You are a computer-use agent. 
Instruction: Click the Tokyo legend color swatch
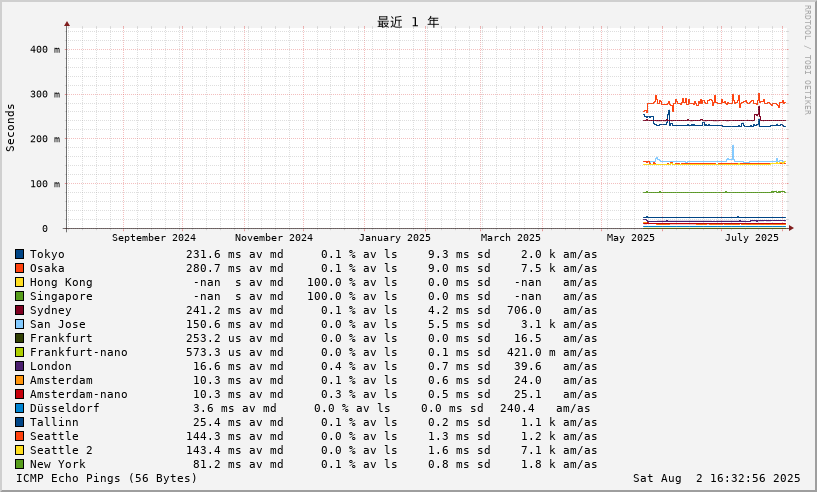(x=19, y=254)
